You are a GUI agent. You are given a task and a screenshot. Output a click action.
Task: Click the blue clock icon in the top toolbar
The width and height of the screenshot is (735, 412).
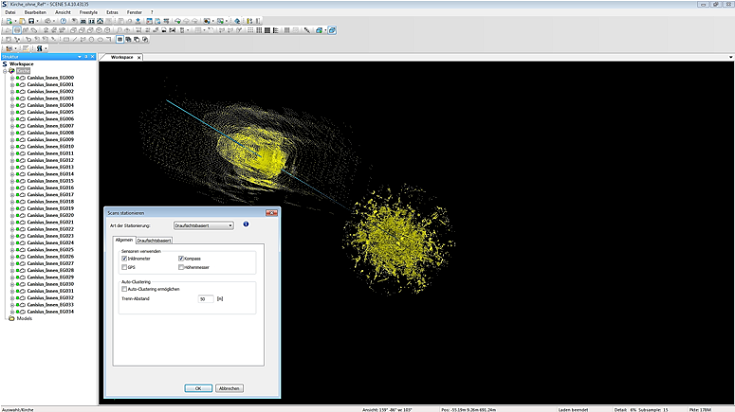[x=63, y=21]
